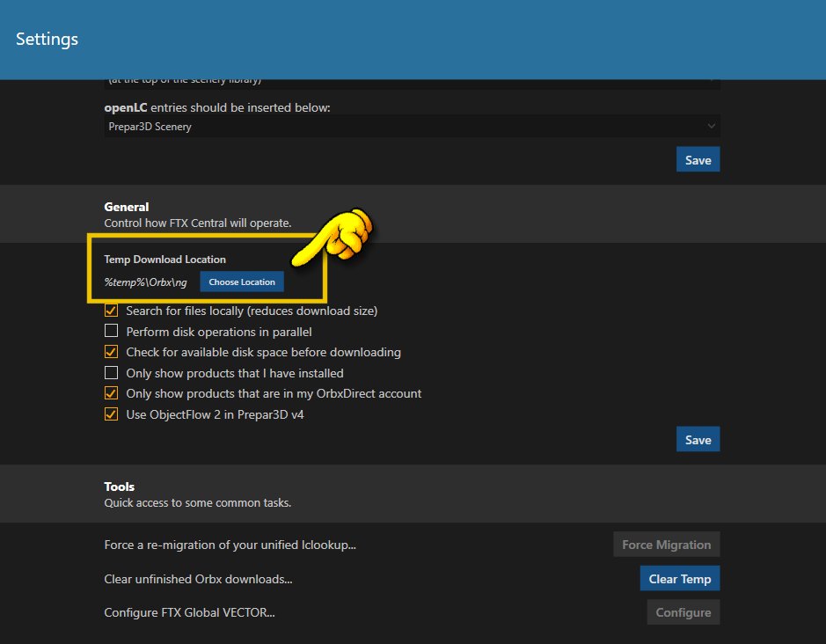The image size is (826, 644).
Task: Click 'Configure FTX Global VECTOR...' text
Action: [x=190, y=612]
